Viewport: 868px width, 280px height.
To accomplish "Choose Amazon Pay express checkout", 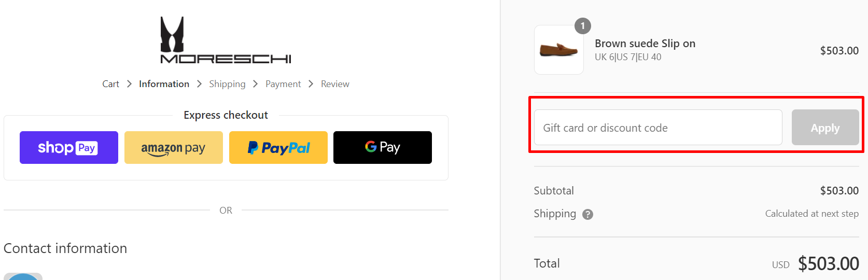I will (174, 148).
